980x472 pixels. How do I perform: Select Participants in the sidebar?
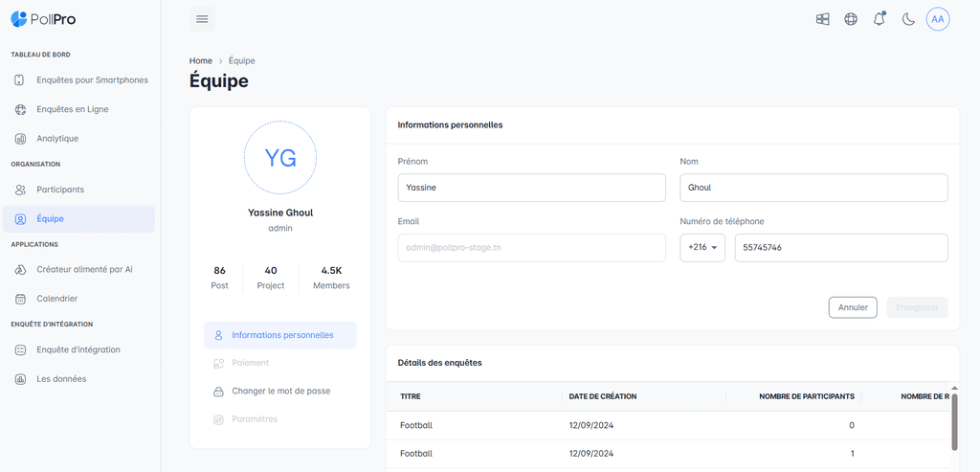coord(60,190)
